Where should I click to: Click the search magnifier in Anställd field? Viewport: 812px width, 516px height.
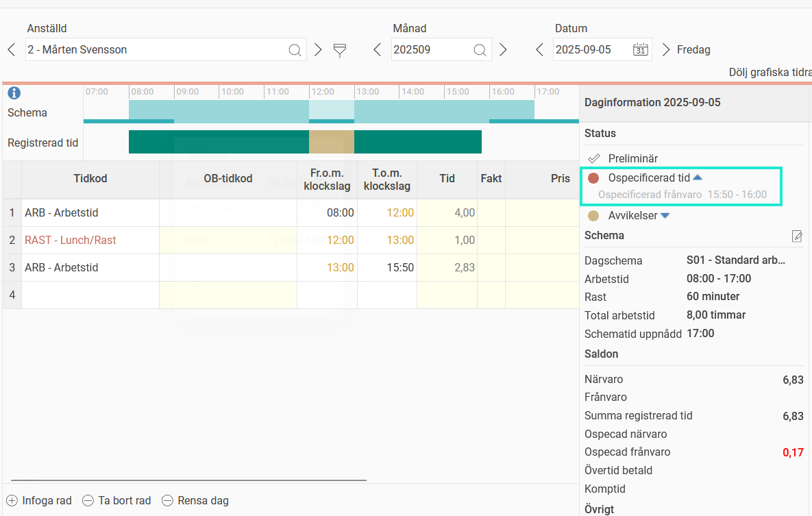pos(295,49)
